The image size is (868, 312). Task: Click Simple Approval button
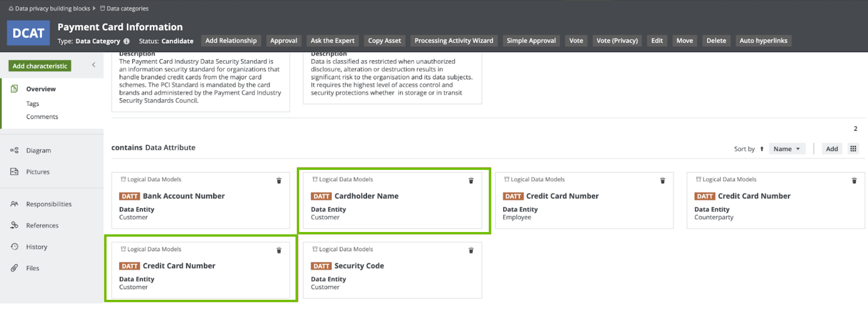point(531,41)
